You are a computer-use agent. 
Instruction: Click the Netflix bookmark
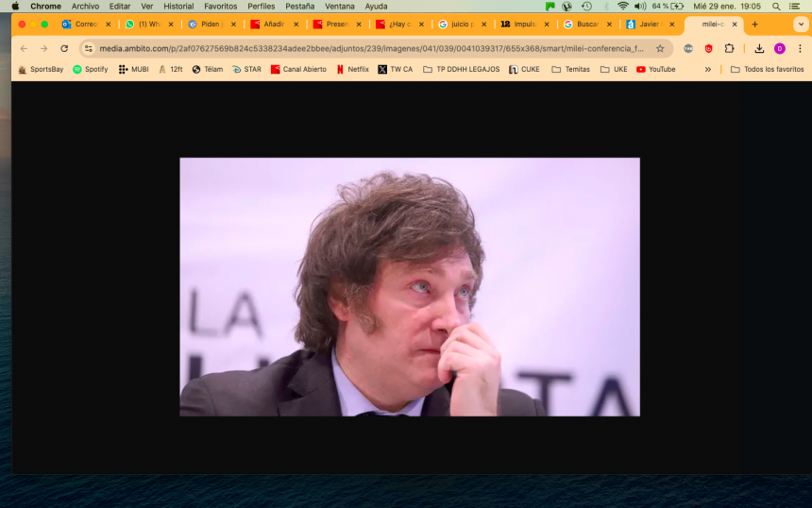(x=352, y=69)
